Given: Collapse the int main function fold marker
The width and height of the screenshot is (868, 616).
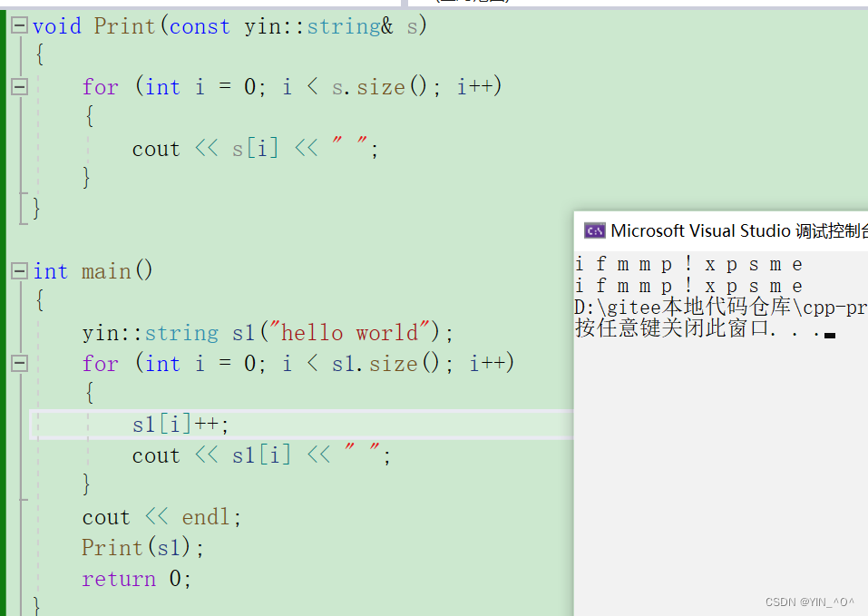Looking at the screenshot, I should pyautogui.click(x=20, y=270).
